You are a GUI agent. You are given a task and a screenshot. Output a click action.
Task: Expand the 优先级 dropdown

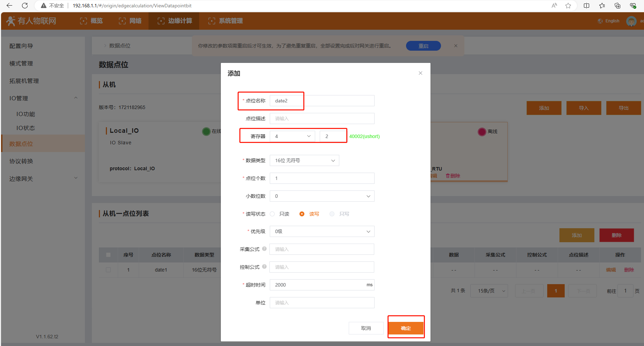[322, 231]
